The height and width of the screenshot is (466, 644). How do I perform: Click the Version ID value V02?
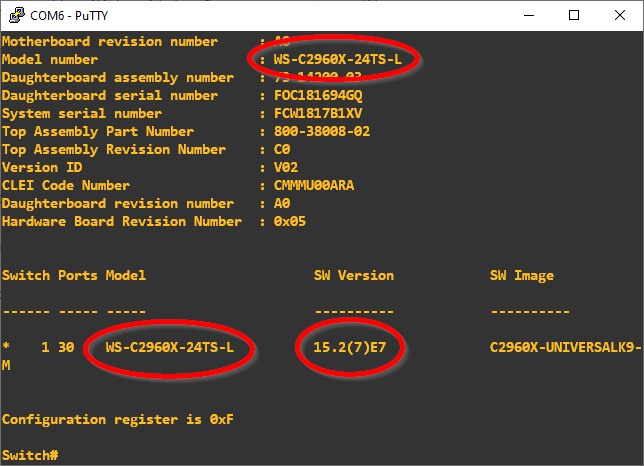(x=286, y=167)
